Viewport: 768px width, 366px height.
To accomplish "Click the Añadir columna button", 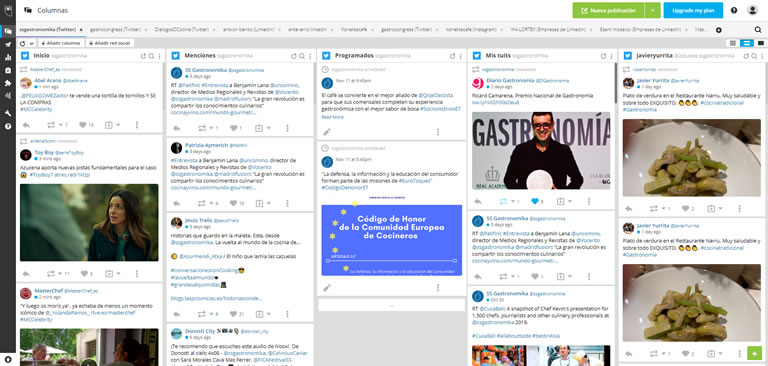I will click(x=60, y=43).
